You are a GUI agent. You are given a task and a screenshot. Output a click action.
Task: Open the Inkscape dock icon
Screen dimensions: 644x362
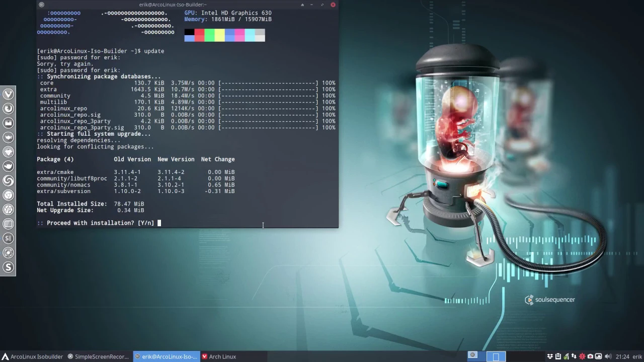tap(8, 152)
